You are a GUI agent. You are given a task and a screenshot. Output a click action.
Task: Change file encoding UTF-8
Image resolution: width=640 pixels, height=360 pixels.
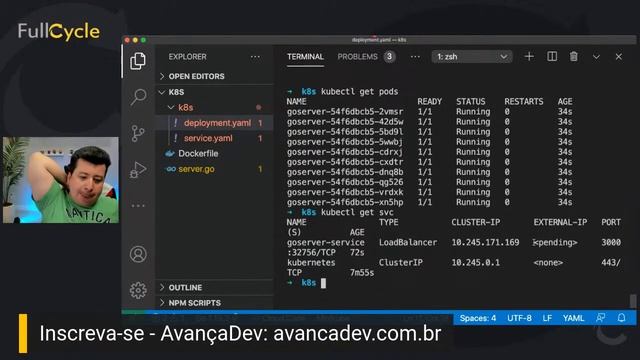519,318
